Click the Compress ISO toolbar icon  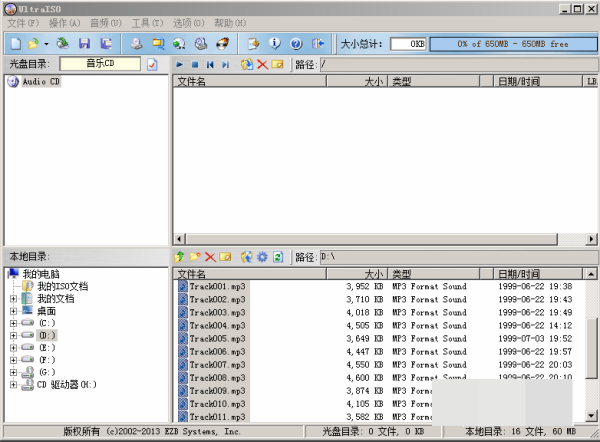(x=158, y=44)
